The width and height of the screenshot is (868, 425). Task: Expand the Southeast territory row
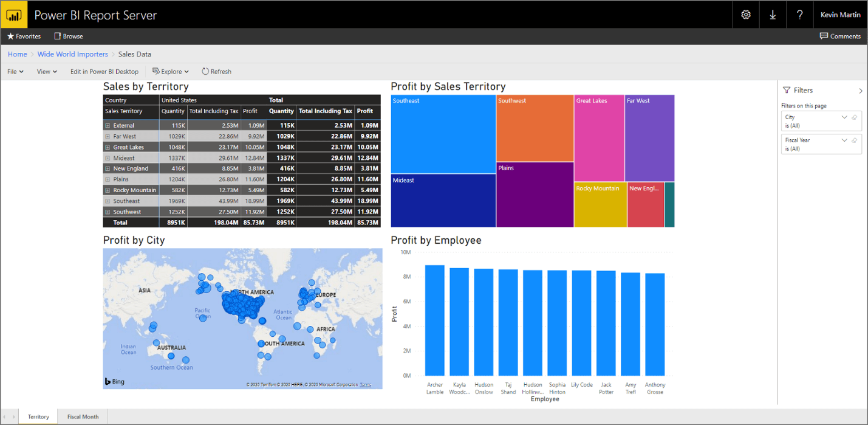click(108, 201)
